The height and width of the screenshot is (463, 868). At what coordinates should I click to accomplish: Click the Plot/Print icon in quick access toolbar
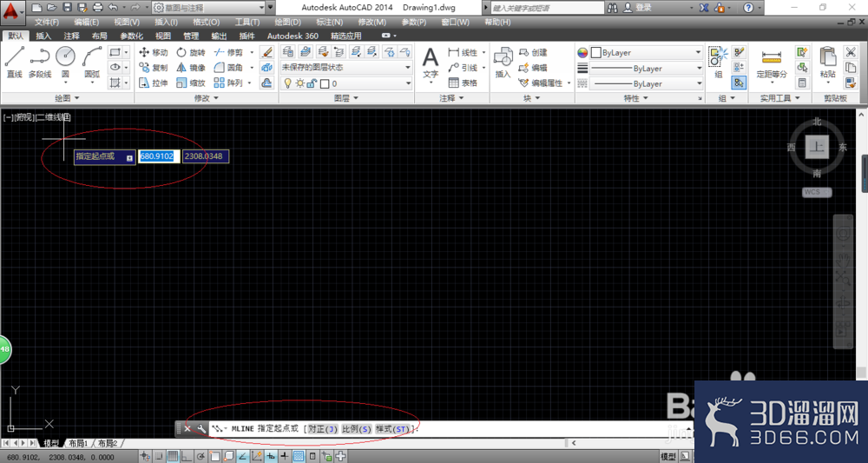[98, 8]
